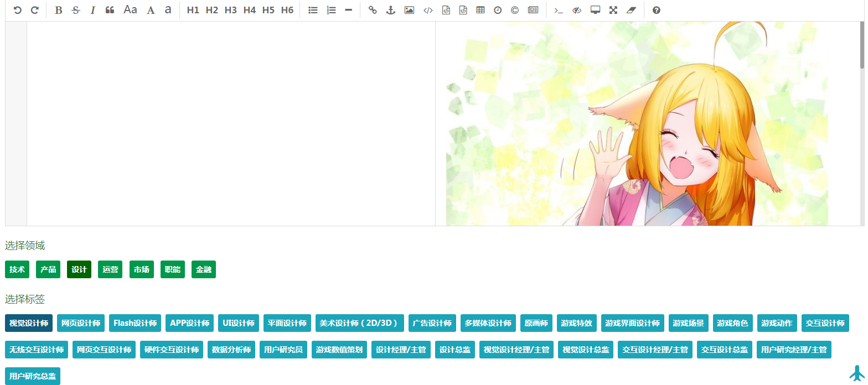The image size is (868, 385).
Task: Pick the 设计总监 tag
Action: 455,350
